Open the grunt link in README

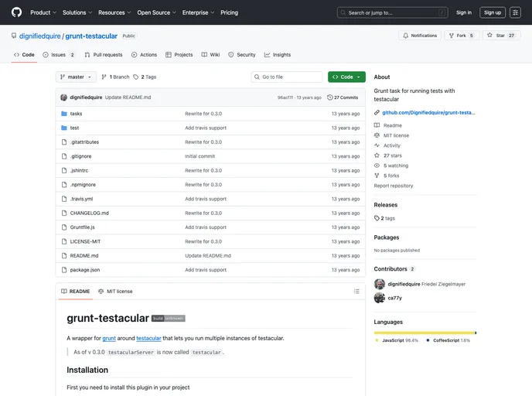pos(109,338)
